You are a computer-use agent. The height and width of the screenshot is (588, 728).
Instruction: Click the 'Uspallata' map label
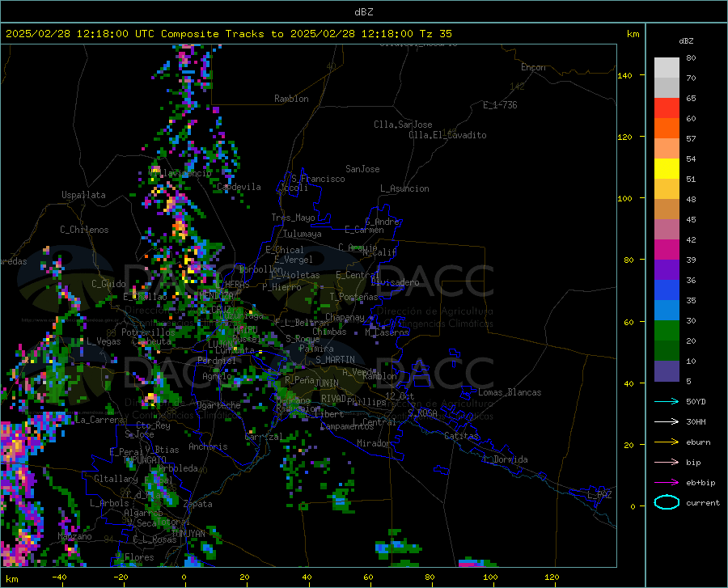click(x=83, y=195)
